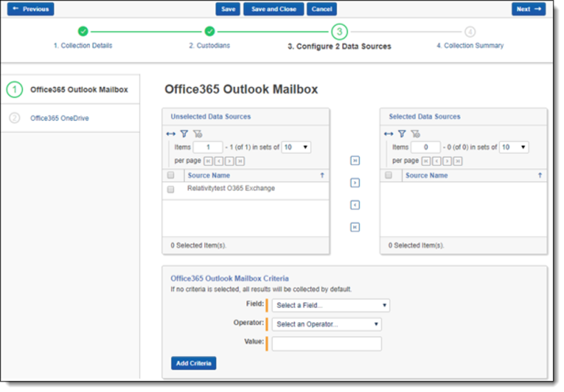Clear filters icon in Unselected Data Sources
This screenshot has width=564, height=392.
coord(198,134)
